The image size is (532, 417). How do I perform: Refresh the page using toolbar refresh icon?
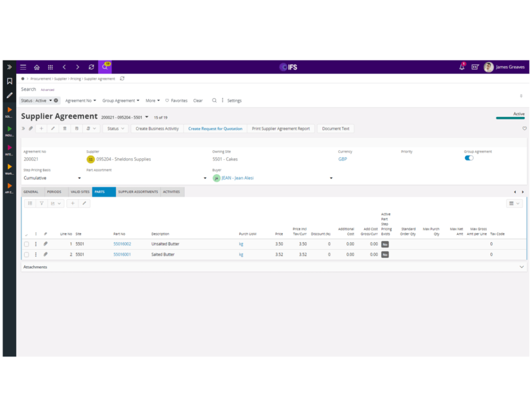[91, 67]
